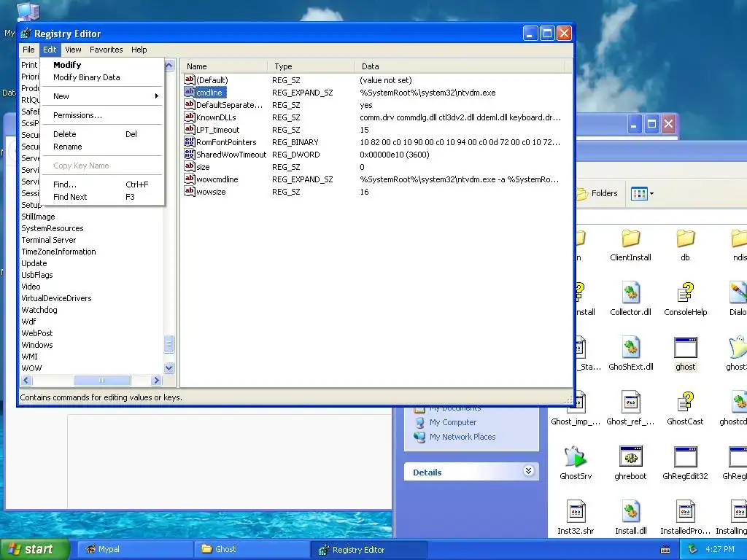Image resolution: width=747 pixels, height=560 pixels.
Task: Click the wowcmdline value icon
Action: [190, 179]
